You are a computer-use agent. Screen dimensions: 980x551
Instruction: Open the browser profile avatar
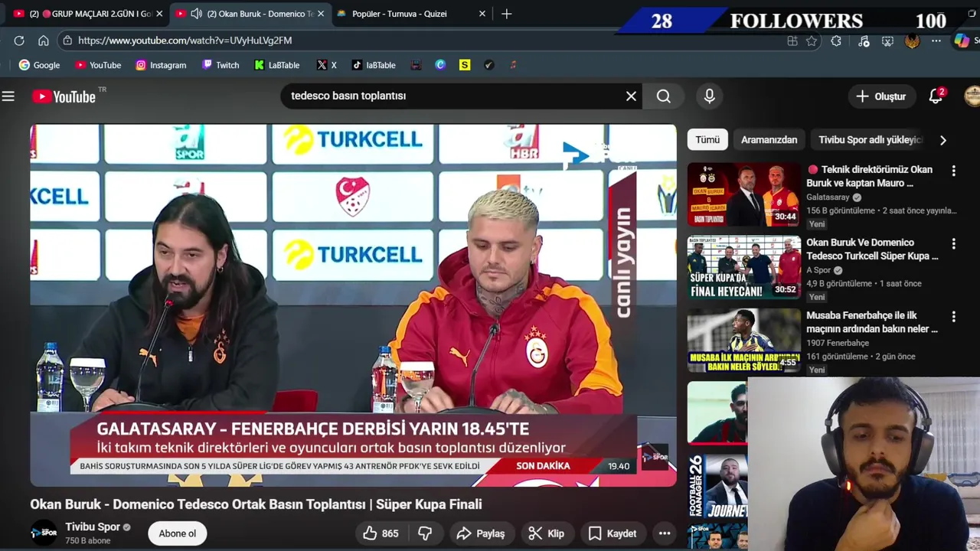[x=912, y=41]
